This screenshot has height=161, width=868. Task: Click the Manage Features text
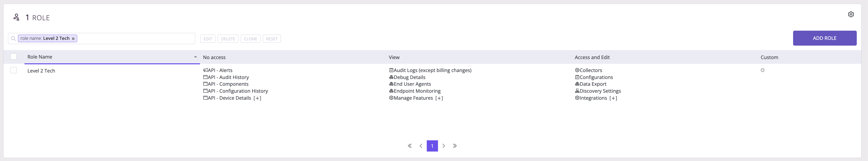[x=414, y=98]
